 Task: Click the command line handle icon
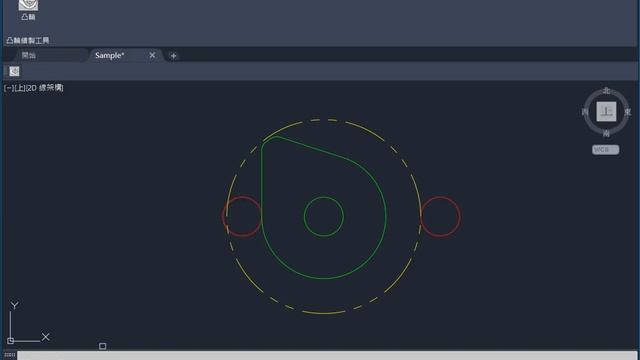[x=9, y=355]
